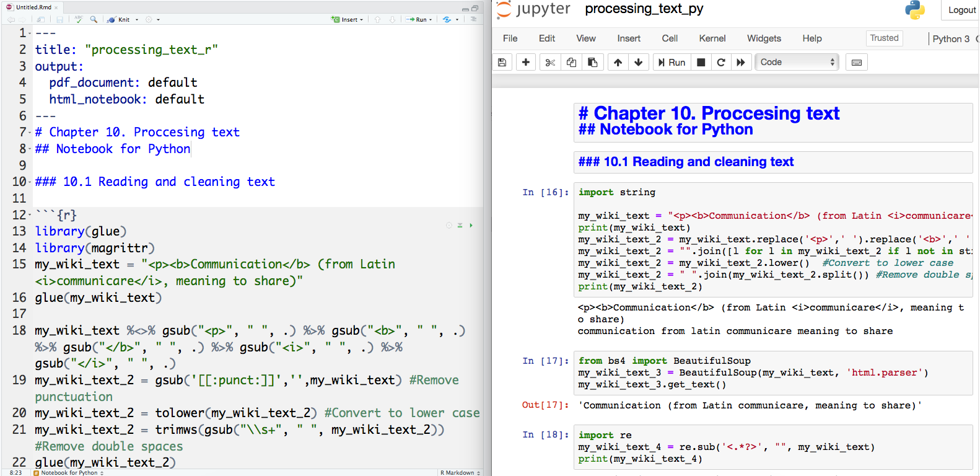Select the Untitled.Rmd tab

33,7
